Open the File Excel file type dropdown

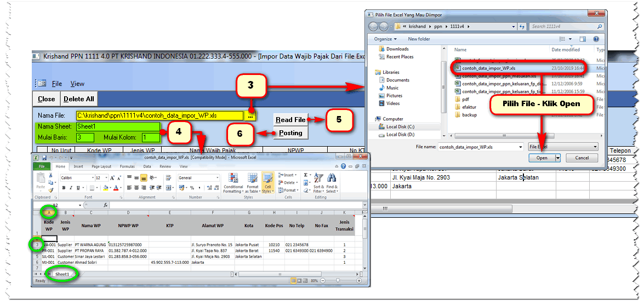click(595, 147)
